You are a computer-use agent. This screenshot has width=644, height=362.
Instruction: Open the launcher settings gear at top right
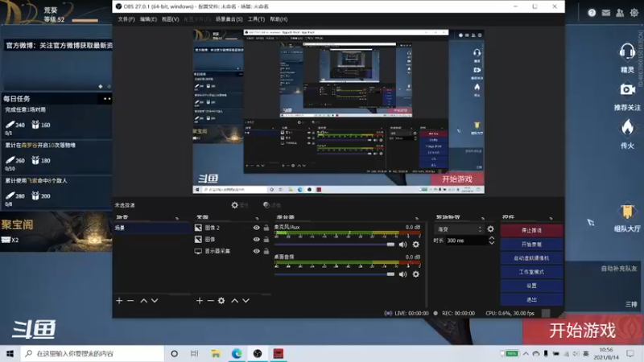pos(634,13)
